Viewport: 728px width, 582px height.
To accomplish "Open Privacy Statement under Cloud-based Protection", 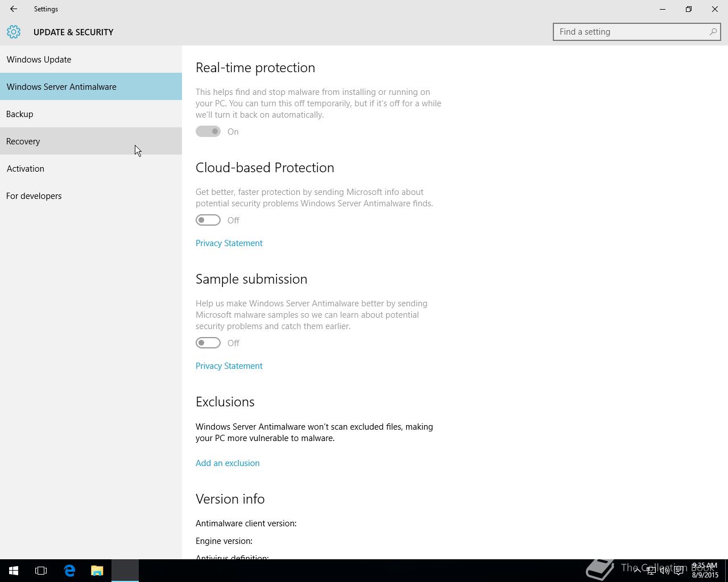I will point(229,243).
